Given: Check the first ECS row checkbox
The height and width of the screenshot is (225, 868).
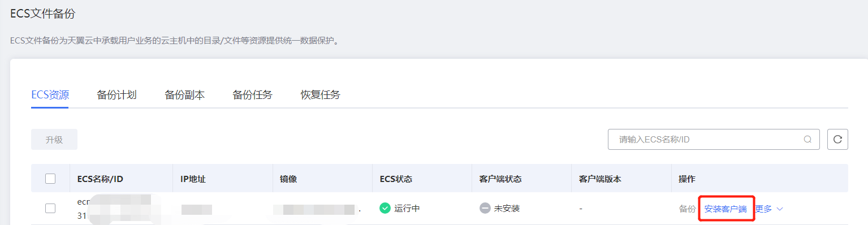Looking at the screenshot, I should 50,208.
